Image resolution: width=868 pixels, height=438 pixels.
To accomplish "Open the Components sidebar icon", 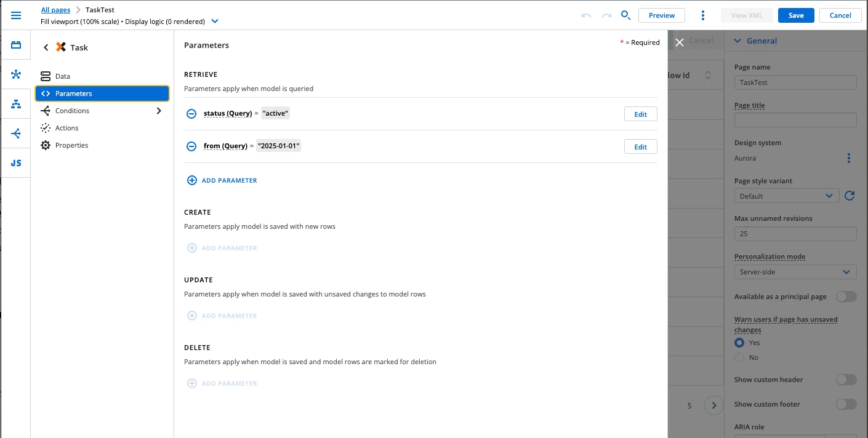I will [16, 45].
